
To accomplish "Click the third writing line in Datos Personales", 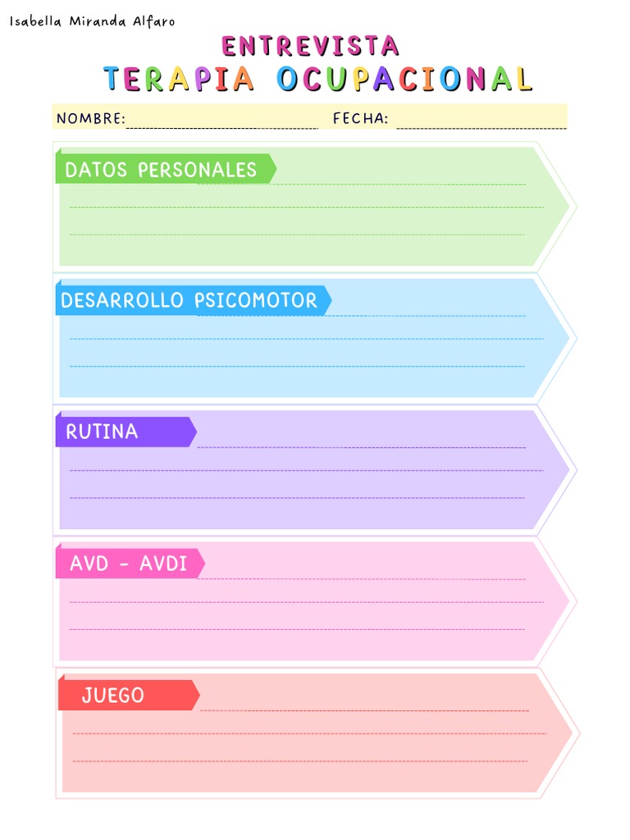I will click(297, 234).
